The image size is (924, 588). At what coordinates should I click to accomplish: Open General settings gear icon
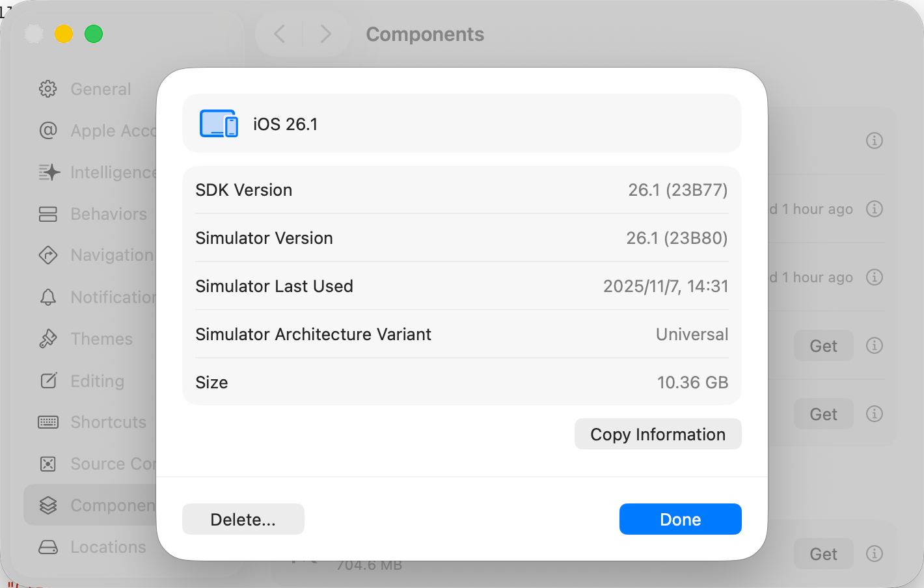pyautogui.click(x=48, y=89)
